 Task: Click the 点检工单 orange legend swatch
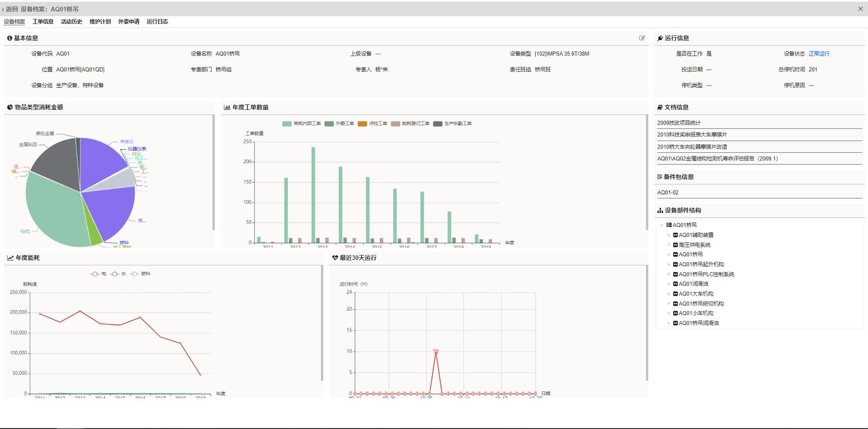362,123
